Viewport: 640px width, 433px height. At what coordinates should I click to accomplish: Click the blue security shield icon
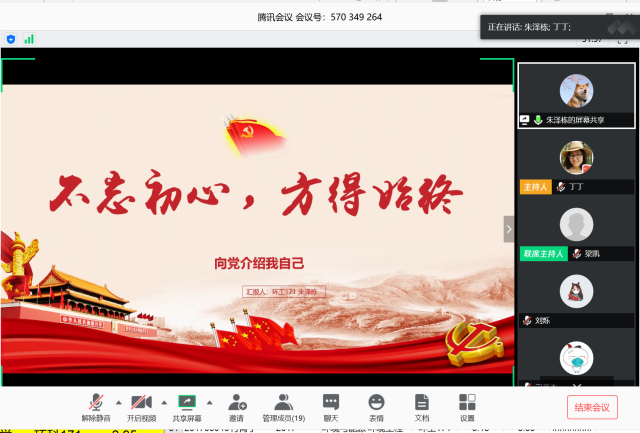click(11, 39)
